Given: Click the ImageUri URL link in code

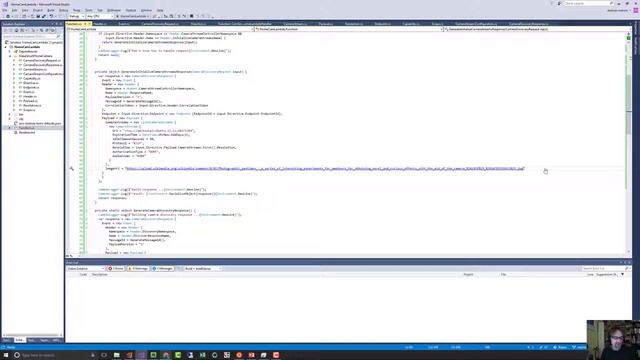Looking at the screenshot, I should click(x=325, y=168).
